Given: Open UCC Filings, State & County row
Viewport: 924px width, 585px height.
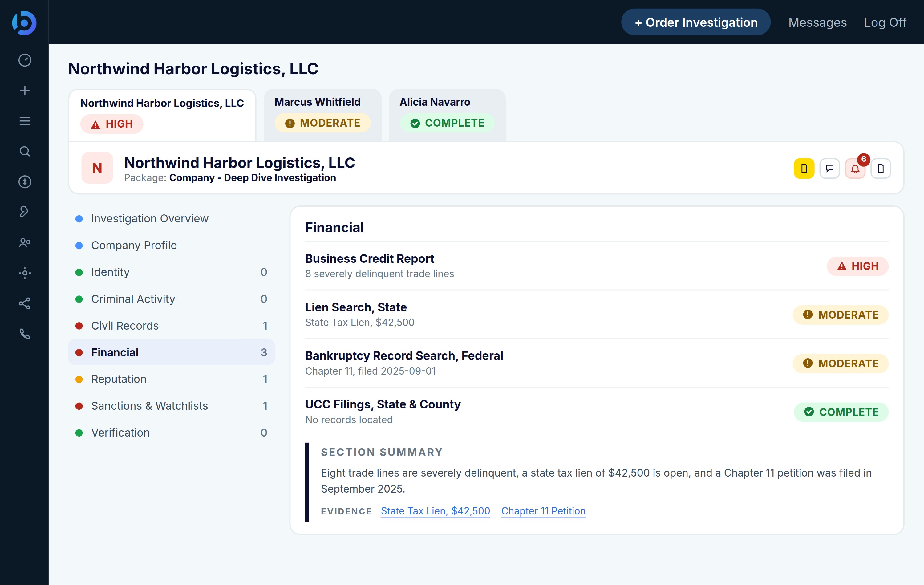Looking at the screenshot, I should click(x=597, y=412).
